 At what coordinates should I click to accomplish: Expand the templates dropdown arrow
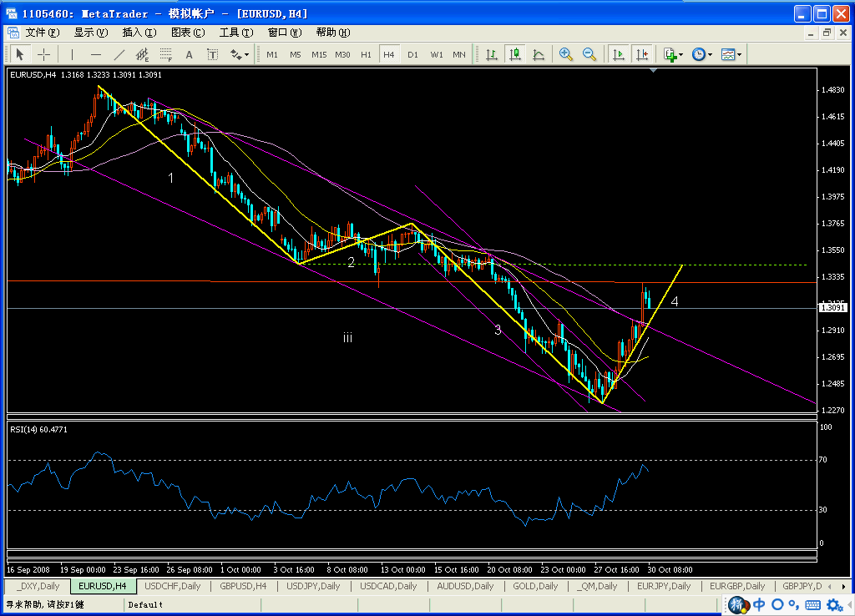pyautogui.click(x=740, y=54)
